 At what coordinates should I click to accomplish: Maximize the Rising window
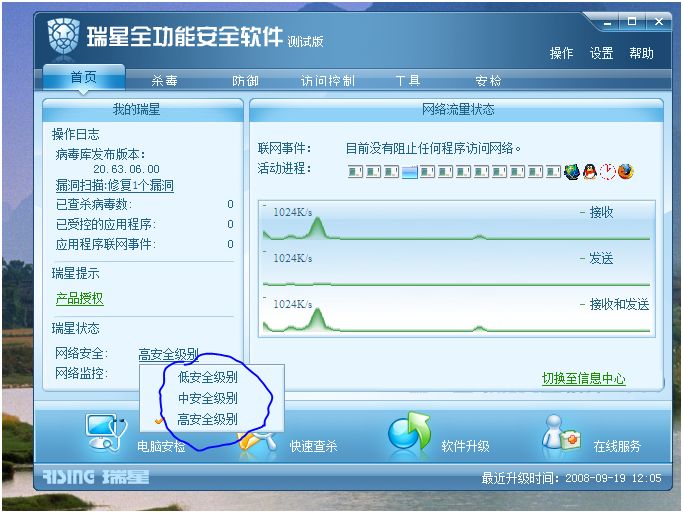632,21
